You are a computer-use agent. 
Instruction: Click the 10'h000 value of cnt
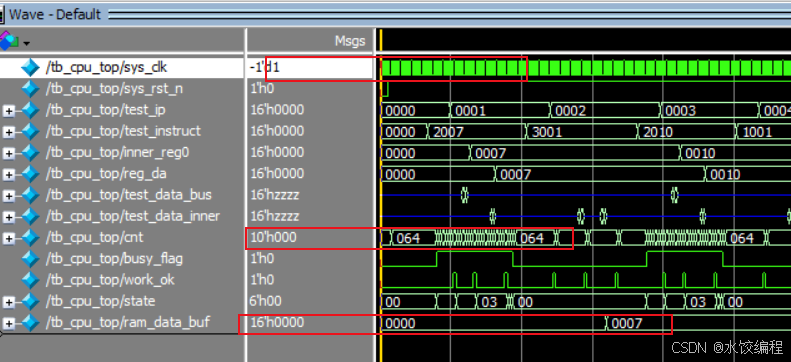pos(273,237)
